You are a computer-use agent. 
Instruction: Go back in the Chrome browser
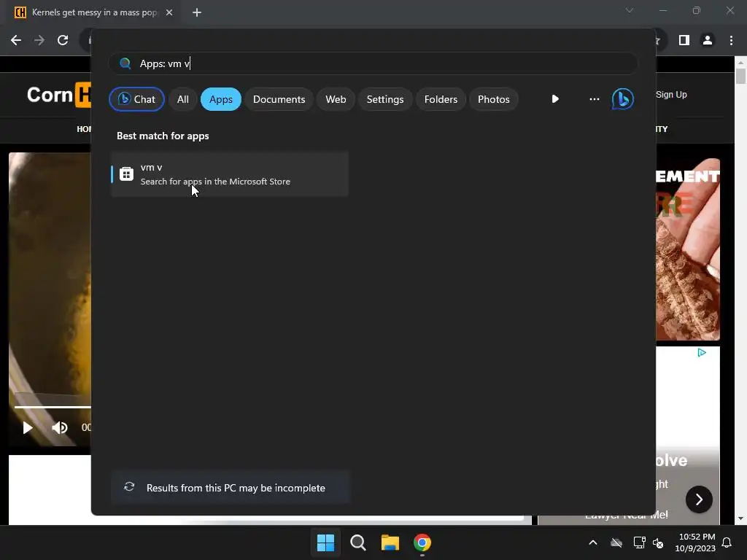click(x=16, y=40)
